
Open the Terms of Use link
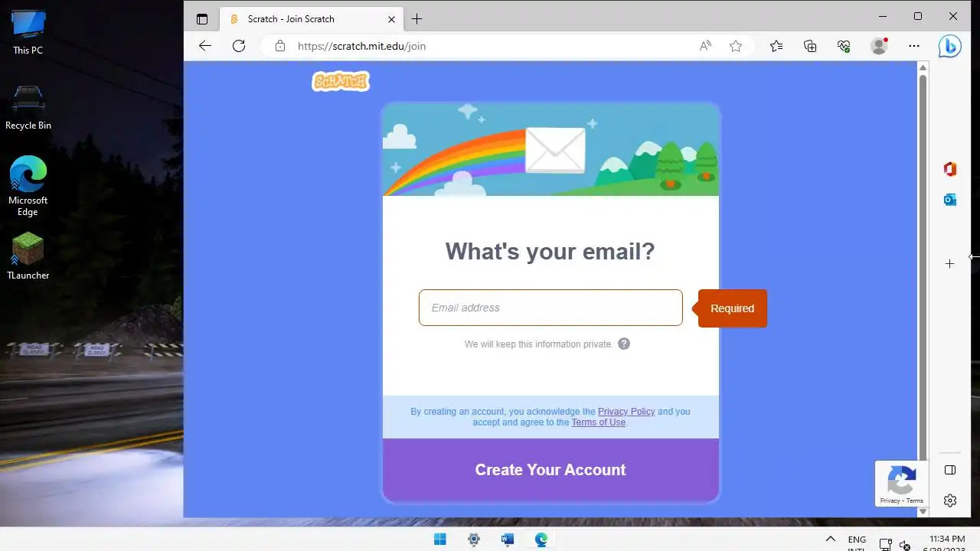point(599,422)
